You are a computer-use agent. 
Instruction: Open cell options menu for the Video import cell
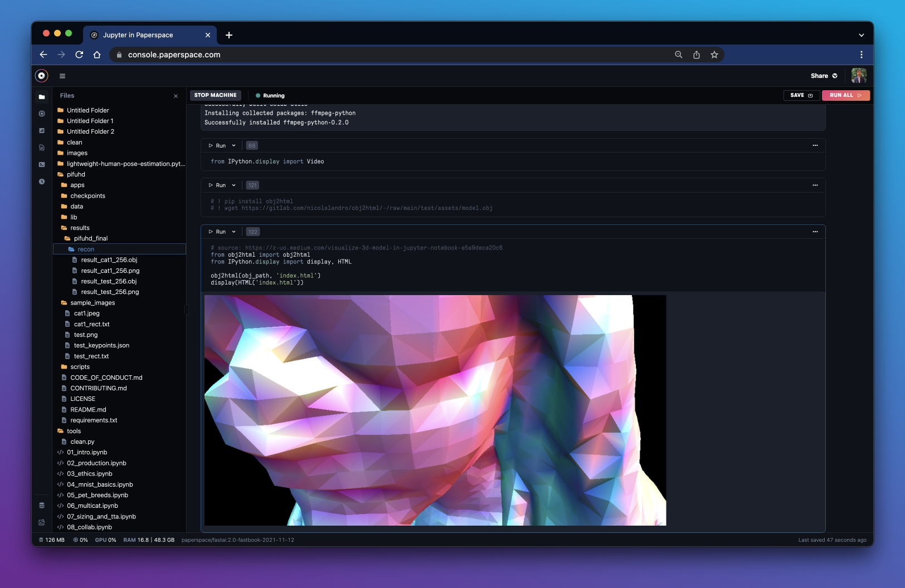coord(815,145)
